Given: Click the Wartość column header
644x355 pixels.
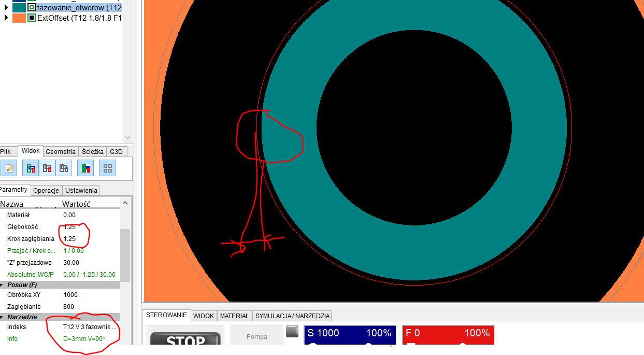Looking at the screenshot, I should click(76, 204).
